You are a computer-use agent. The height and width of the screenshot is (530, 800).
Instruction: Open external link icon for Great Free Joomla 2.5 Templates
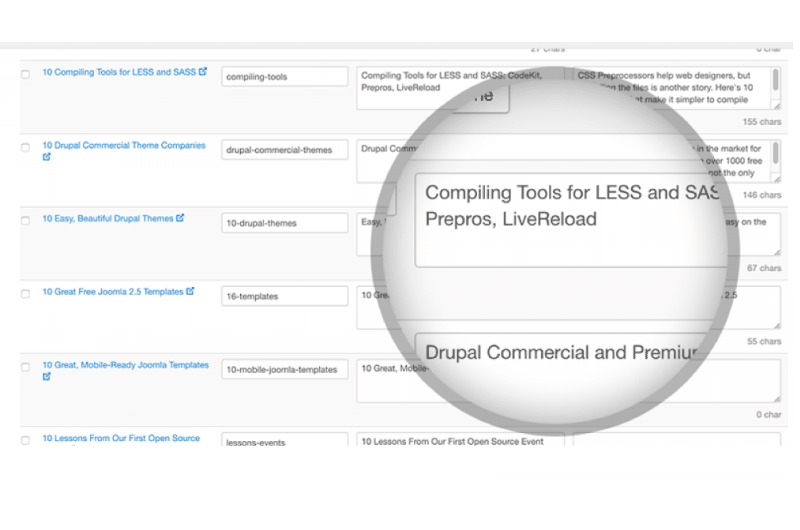coord(190,291)
